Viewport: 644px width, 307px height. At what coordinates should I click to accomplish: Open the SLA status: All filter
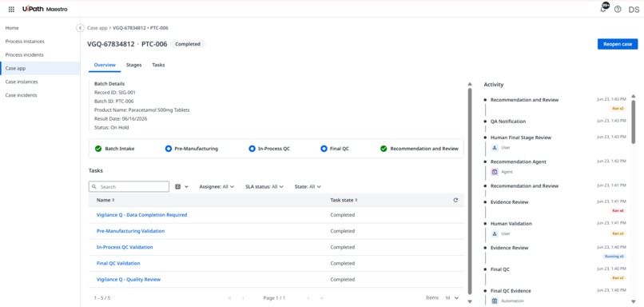tap(264, 186)
